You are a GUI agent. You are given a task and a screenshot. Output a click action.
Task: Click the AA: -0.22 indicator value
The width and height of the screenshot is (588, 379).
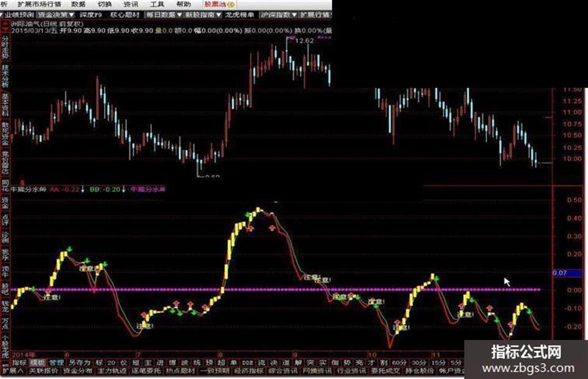65,189
